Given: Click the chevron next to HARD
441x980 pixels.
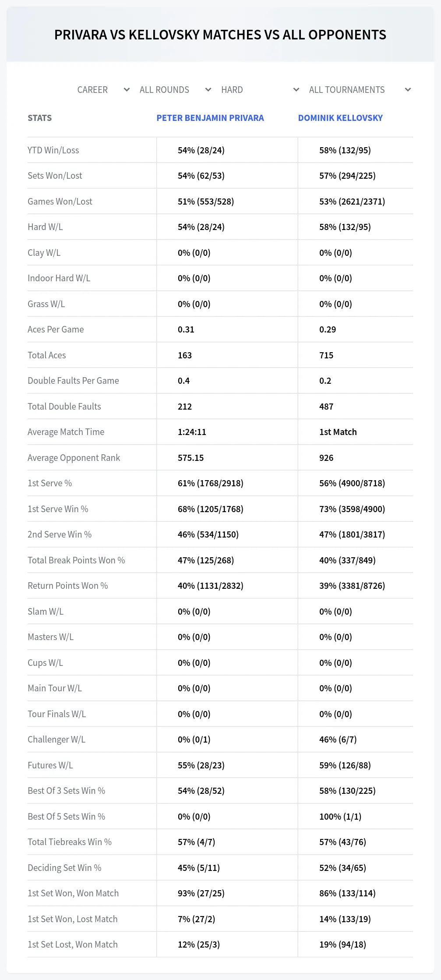Looking at the screenshot, I should click(296, 90).
